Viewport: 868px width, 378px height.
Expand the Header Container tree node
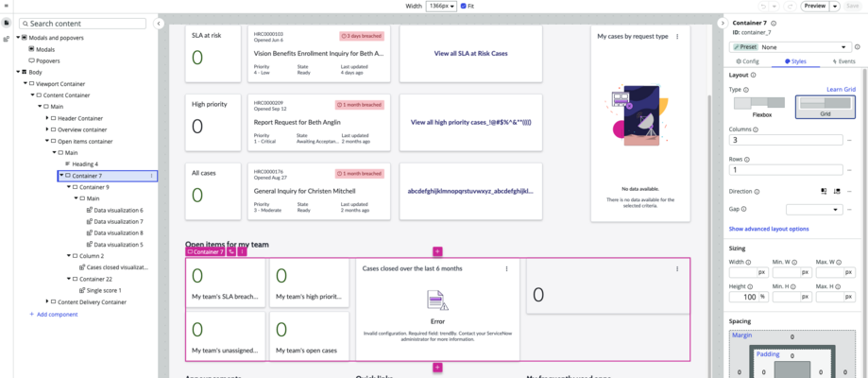[47, 118]
